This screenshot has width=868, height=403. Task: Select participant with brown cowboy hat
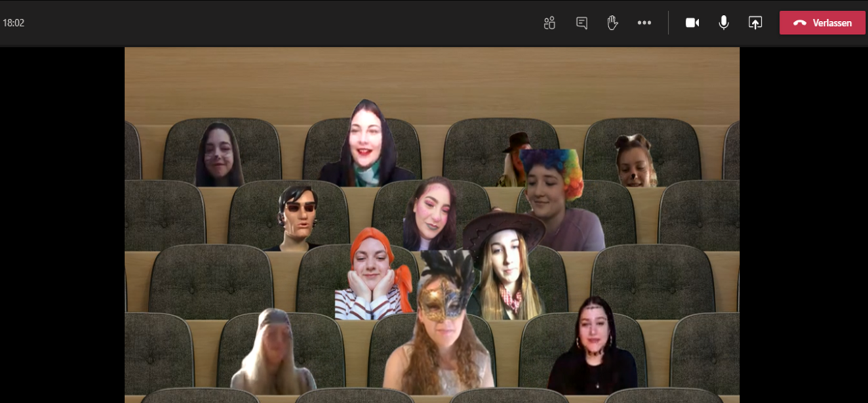pyautogui.click(x=504, y=266)
